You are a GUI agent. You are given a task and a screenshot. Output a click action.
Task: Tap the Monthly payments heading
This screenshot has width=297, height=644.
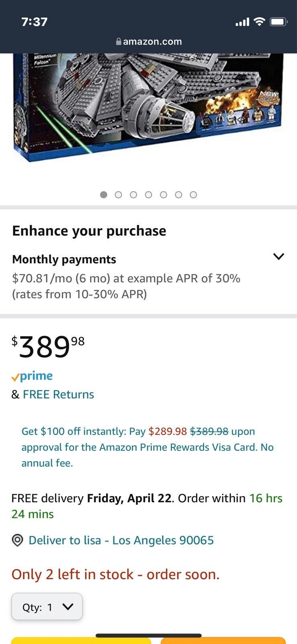click(x=64, y=259)
